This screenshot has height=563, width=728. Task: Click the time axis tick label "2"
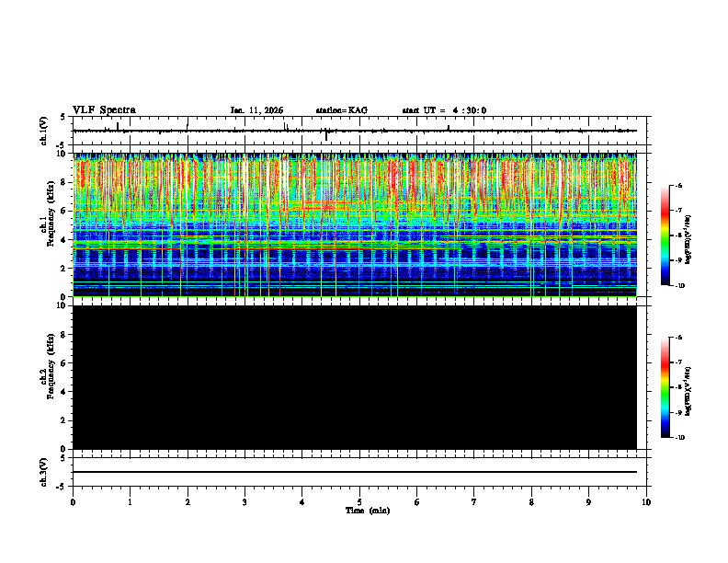[188, 502]
